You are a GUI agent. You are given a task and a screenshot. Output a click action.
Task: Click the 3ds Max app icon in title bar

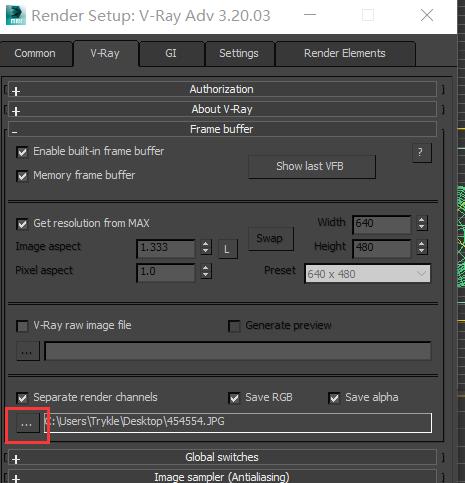tap(16, 15)
